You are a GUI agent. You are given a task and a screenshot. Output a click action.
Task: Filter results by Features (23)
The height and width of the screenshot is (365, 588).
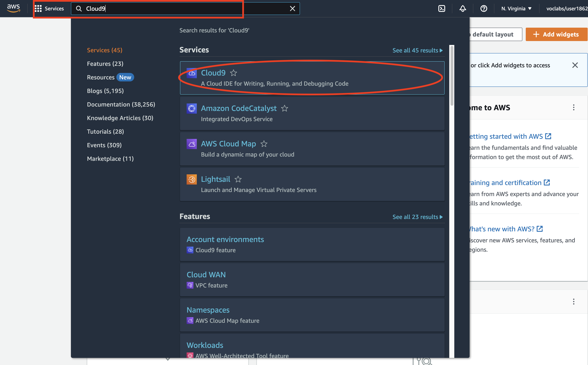[x=105, y=64]
